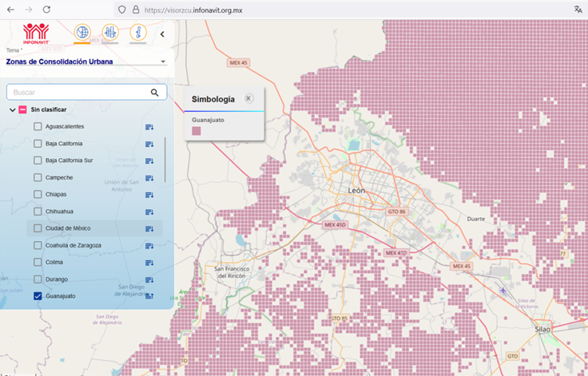This screenshot has height=376, width=588.
Task: Click the Guanajuato pink color swatch
Action: [x=196, y=131]
